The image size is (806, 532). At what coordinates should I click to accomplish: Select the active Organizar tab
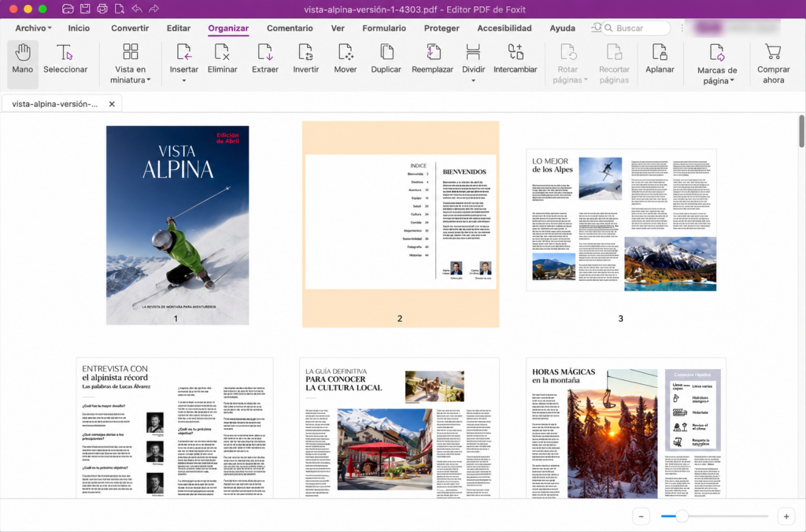click(228, 28)
